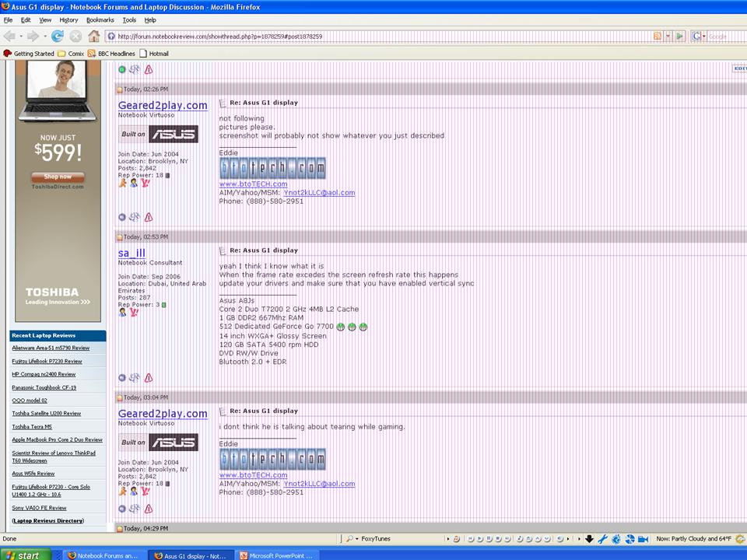Screen dimensions: 747x560
Task: Open Alienware Area-51 m5790 Review
Action: tap(51, 348)
